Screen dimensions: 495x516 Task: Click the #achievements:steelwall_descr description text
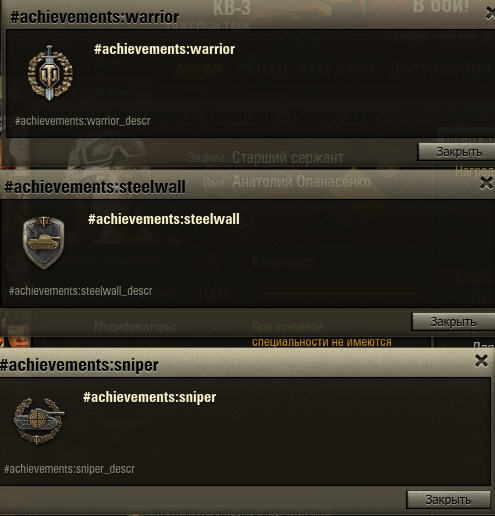pos(81,291)
